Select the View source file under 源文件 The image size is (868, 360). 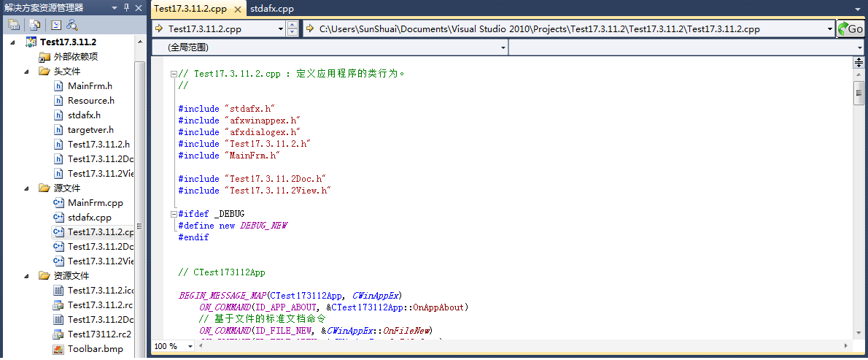[101, 261]
